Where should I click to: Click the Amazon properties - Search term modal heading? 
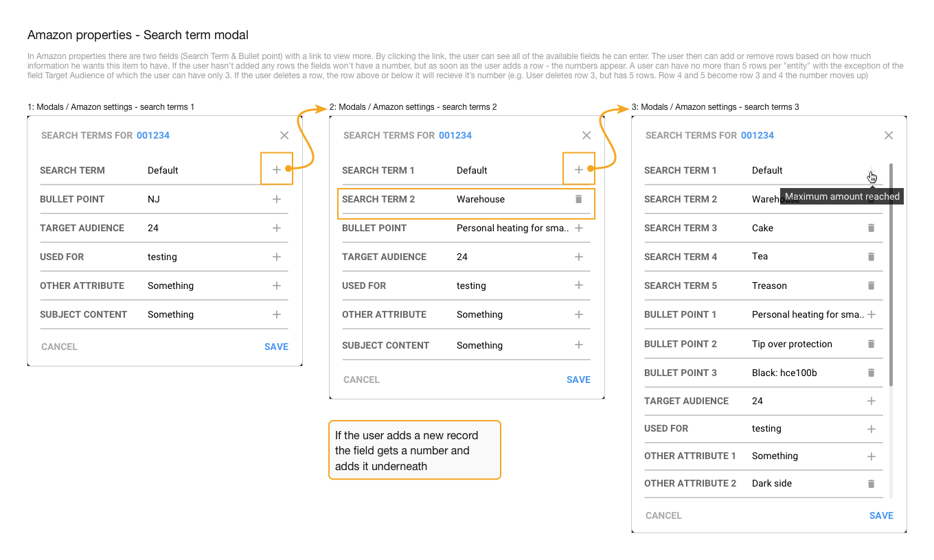[138, 35]
